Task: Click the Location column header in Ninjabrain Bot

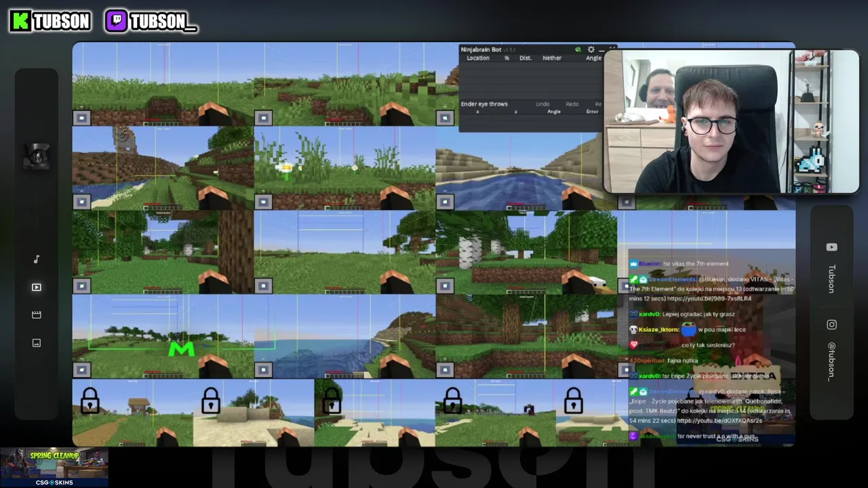Action: [x=478, y=58]
